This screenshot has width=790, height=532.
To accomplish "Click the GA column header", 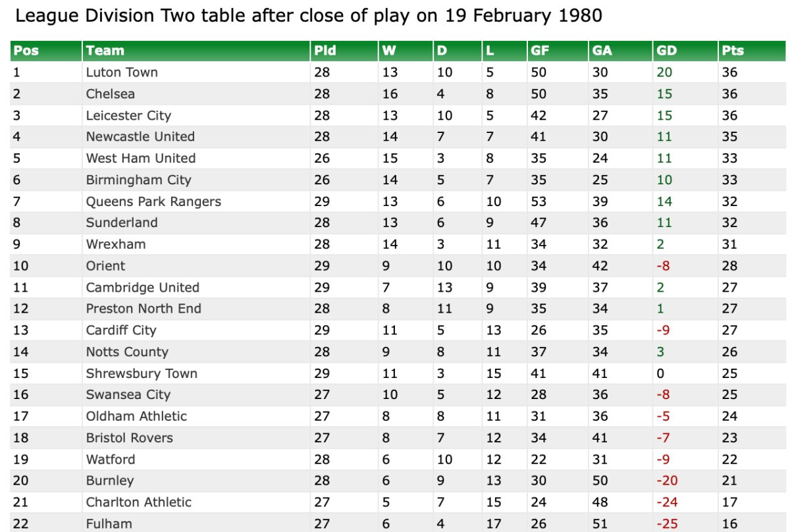I will click(x=602, y=51).
